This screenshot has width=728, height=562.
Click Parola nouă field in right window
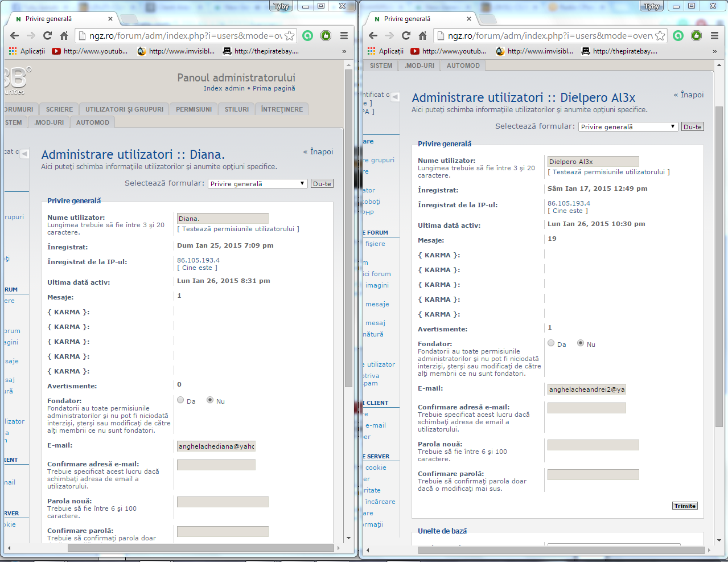click(593, 445)
